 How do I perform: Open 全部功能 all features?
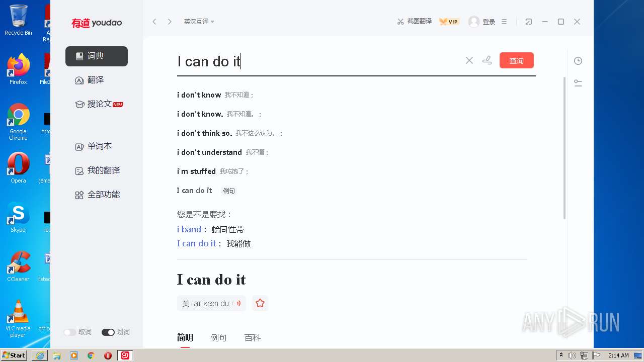(98, 195)
